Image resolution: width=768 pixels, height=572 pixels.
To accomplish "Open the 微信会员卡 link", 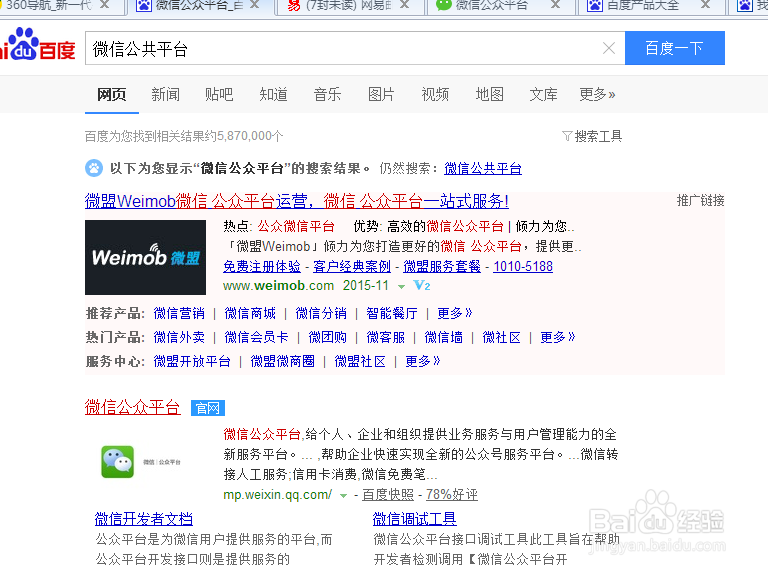I will pyautogui.click(x=256, y=337).
